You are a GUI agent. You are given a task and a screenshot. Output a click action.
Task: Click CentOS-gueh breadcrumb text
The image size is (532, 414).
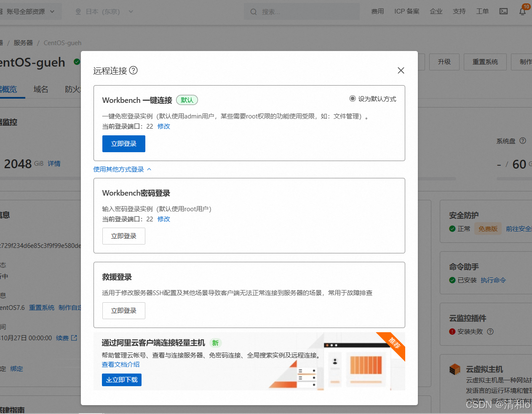(x=62, y=43)
